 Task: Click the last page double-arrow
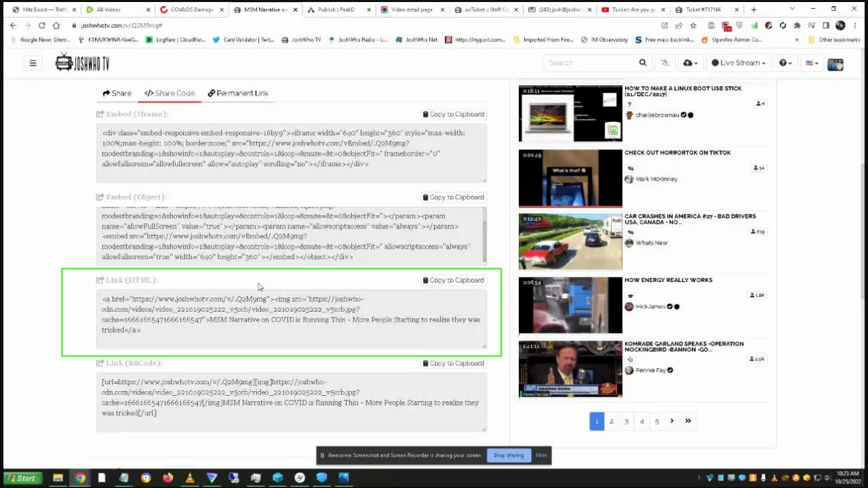tap(688, 422)
